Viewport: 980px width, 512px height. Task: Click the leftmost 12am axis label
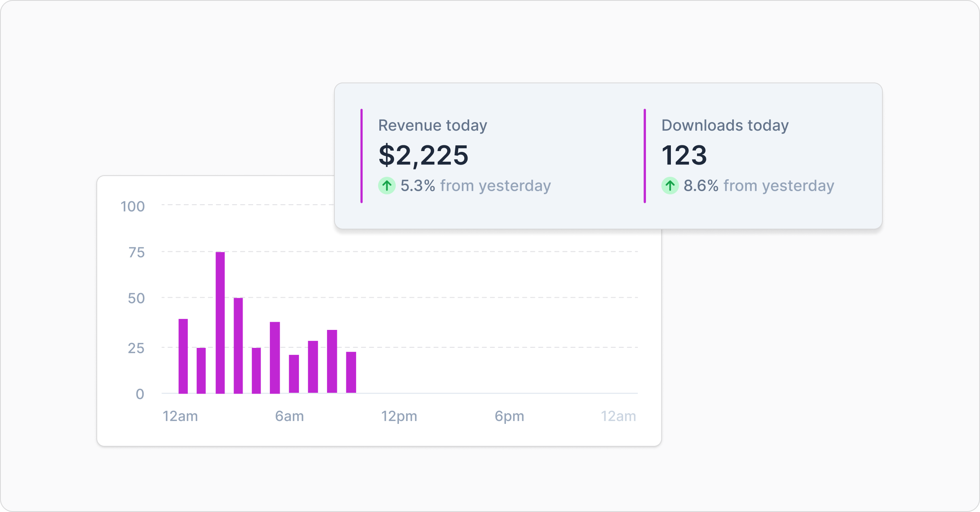tap(180, 416)
